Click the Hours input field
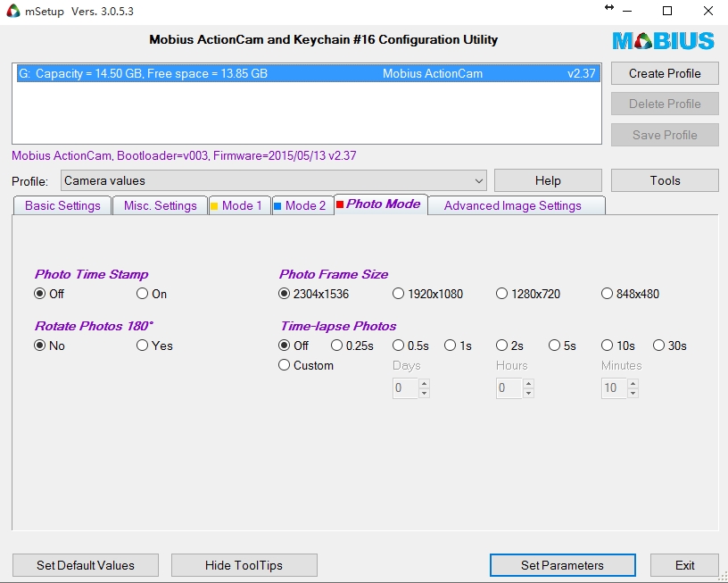The height and width of the screenshot is (583, 728). 509,387
